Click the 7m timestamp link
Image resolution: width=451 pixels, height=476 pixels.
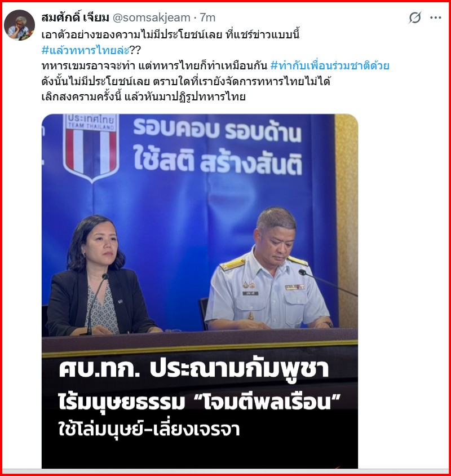tap(207, 17)
